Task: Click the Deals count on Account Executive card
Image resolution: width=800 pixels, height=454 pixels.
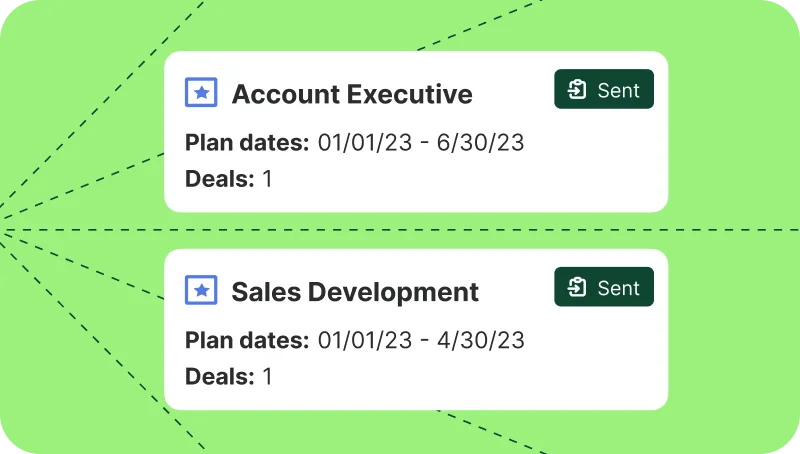Action: tap(267, 179)
